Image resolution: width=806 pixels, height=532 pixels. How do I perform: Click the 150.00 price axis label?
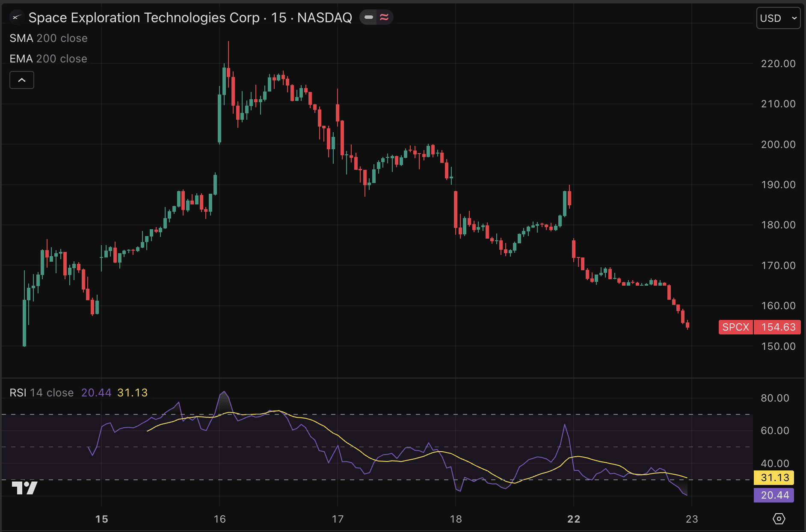[778, 346]
